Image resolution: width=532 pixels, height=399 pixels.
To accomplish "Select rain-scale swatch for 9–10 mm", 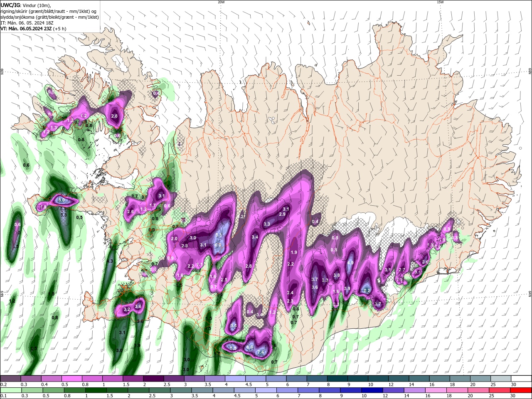I will (351, 390).
